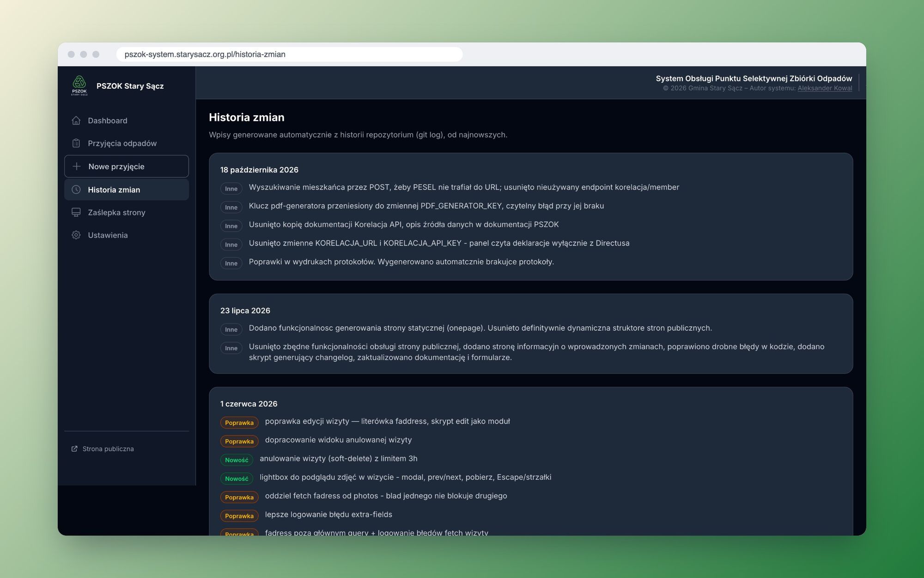Click the lightbox do podglądu zdjęć entry text
This screenshot has width=924, height=578.
click(405, 477)
